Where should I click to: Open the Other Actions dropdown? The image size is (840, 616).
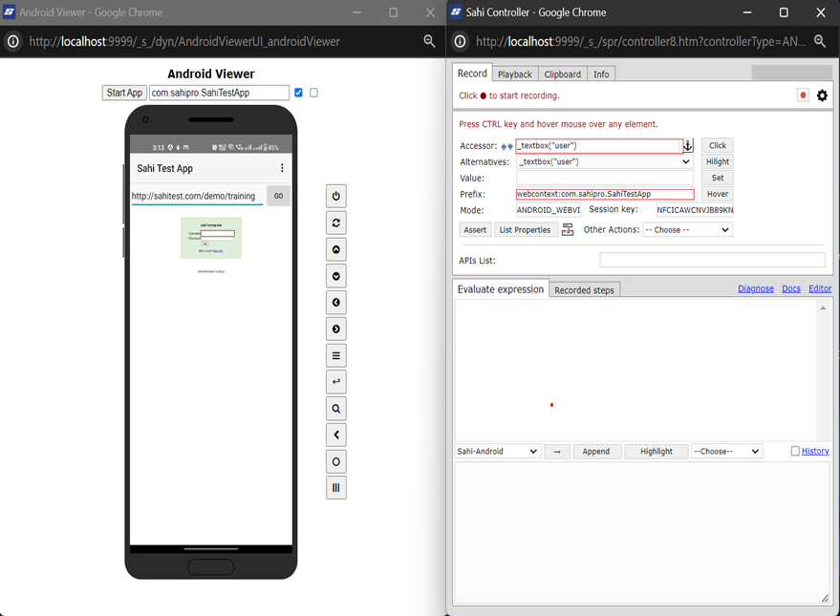(687, 230)
